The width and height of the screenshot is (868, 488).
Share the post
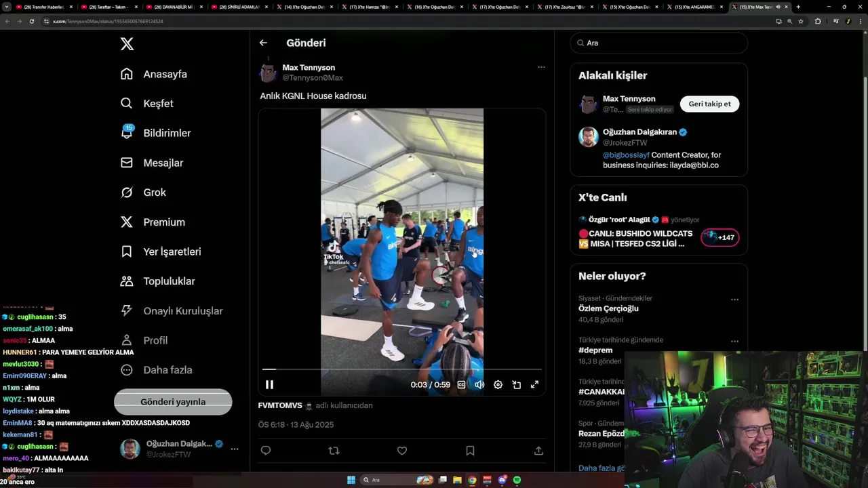click(538, 450)
